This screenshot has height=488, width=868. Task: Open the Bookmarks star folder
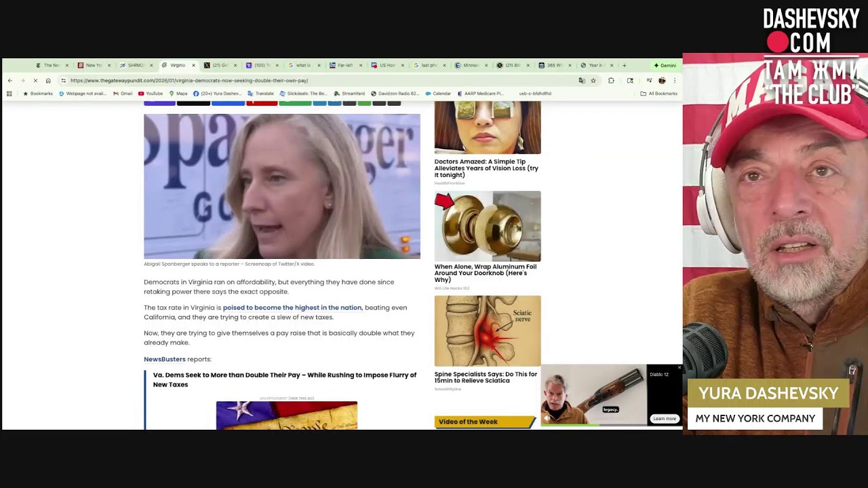(x=38, y=94)
